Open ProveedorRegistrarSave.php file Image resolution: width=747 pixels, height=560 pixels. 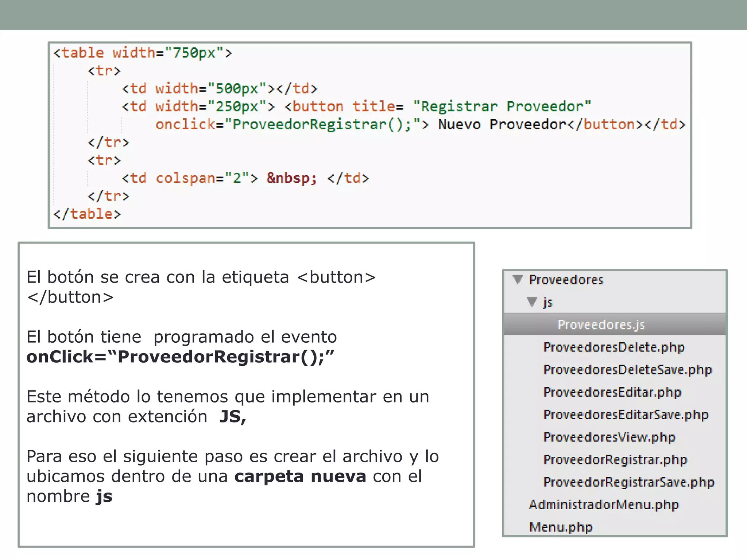coord(628,482)
